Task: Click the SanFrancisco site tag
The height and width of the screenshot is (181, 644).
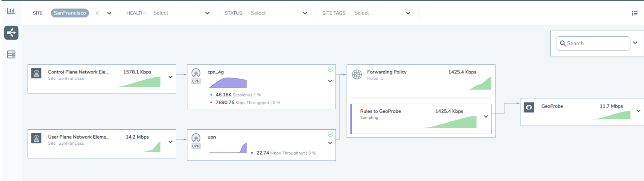Action: [70, 13]
